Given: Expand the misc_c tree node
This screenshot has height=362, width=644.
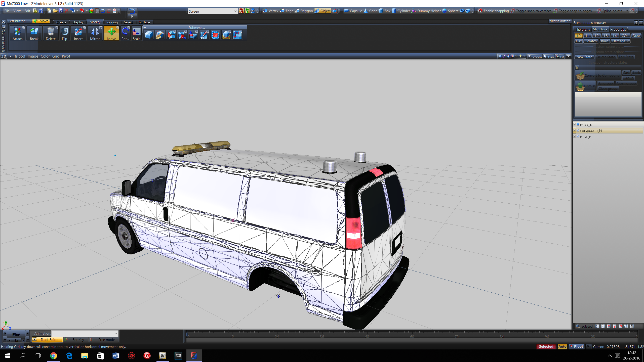Looking at the screenshot, I should (575, 124).
